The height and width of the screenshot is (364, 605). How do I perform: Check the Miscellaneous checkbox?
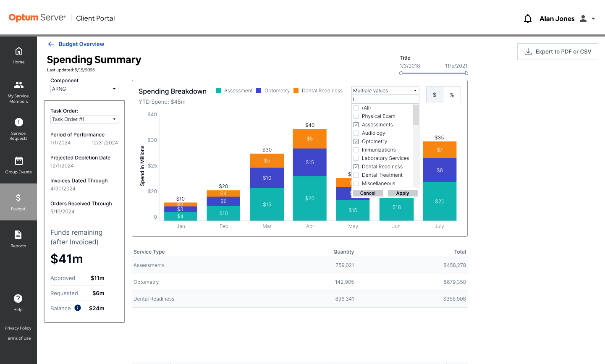click(356, 183)
